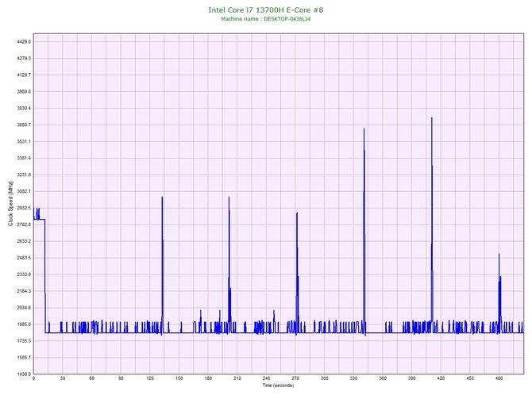Click the 480 seconds x-axis tick label
The width and height of the screenshot is (532, 399).
(499, 378)
